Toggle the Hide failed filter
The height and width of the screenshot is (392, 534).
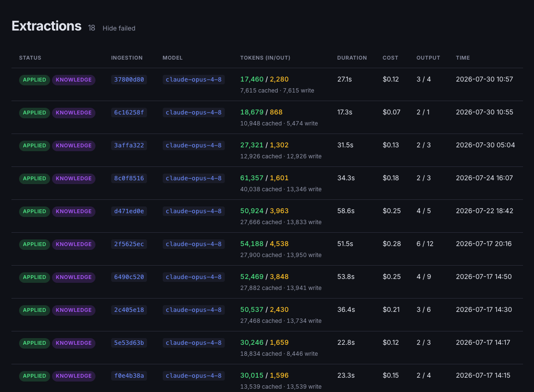coord(119,28)
